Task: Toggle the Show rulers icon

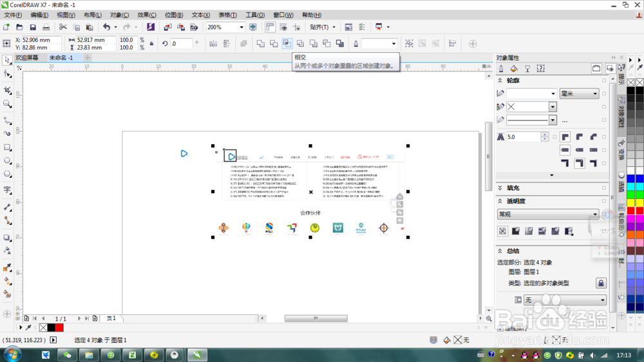Action: pos(270,27)
